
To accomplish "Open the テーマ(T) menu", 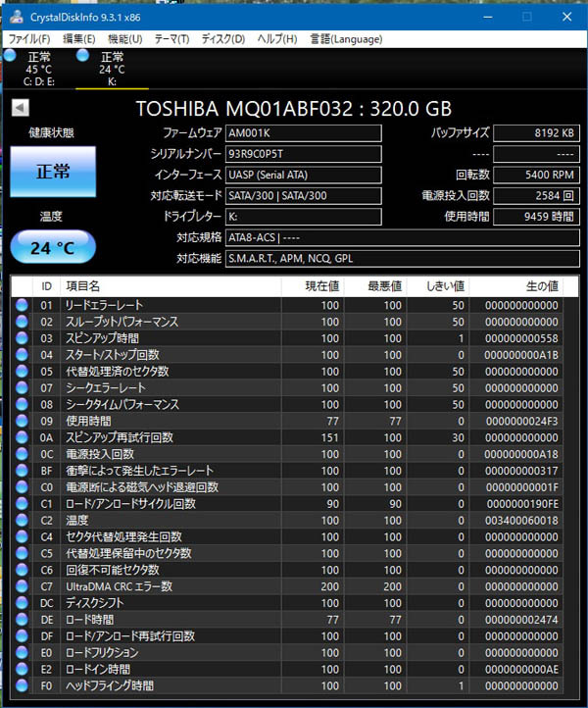I will (171, 39).
